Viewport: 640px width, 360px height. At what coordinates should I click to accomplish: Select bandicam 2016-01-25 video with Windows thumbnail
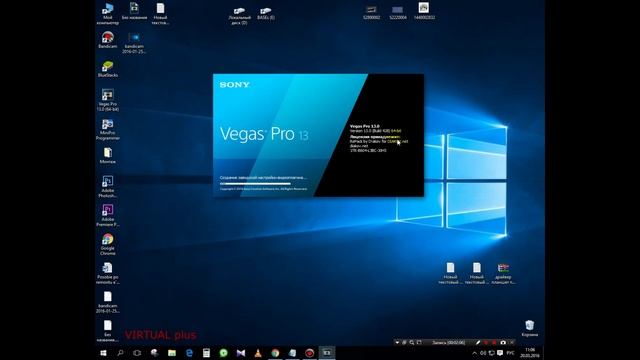(x=134, y=43)
